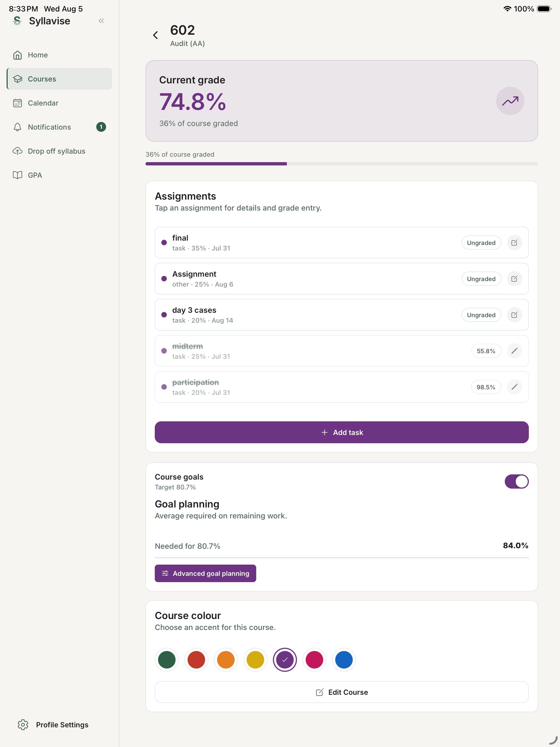
Task: Click the Ungraded badge for final
Action: 481,243
